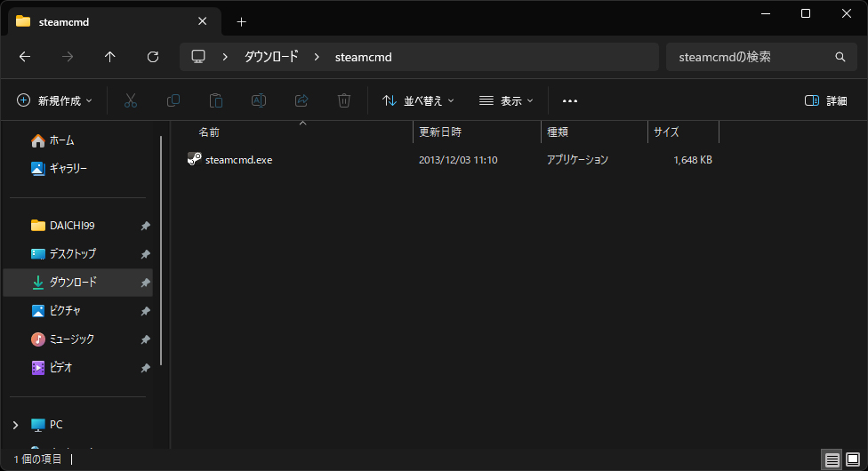This screenshot has height=471, width=868.
Task: Sort by 名前 column header
Action: click(x=209, y=132)
